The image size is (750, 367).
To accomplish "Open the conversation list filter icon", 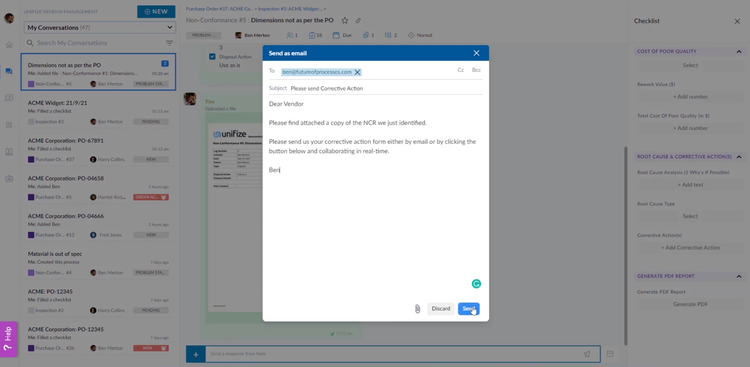I will (169, 43).
